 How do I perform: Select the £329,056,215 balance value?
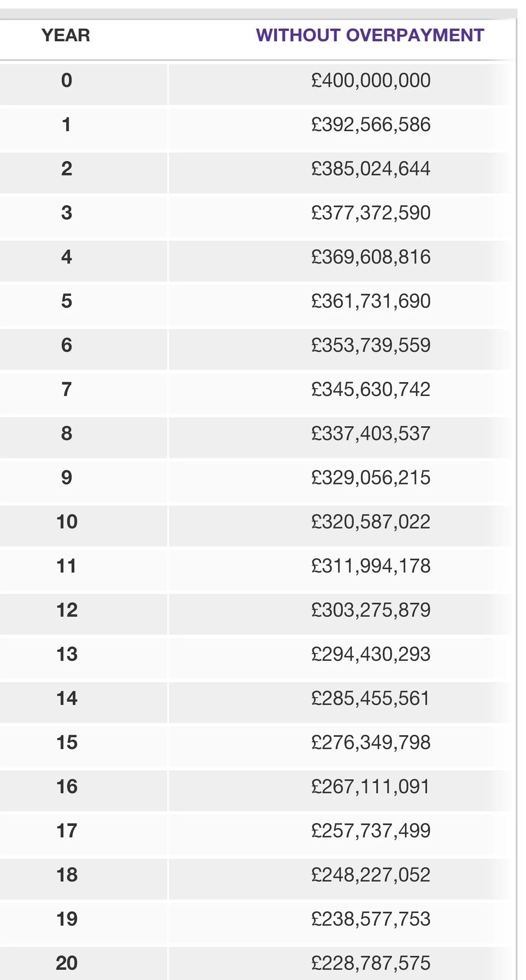tap(371, 477)
